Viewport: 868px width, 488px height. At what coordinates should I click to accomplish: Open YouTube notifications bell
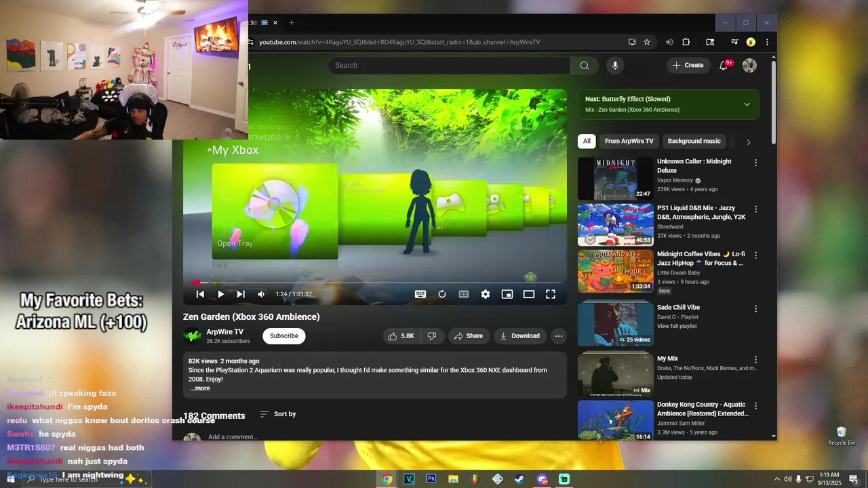tap(724, 66)
